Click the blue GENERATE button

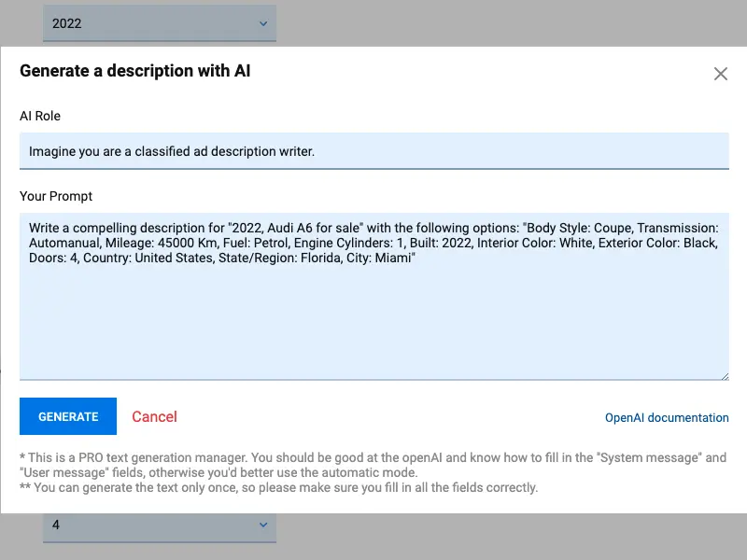[x=68, y=416]
